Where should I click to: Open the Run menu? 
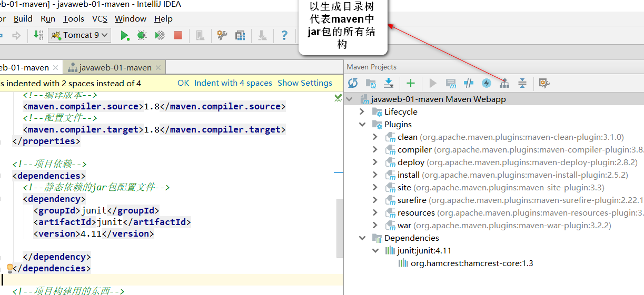(x=48, y=18)
